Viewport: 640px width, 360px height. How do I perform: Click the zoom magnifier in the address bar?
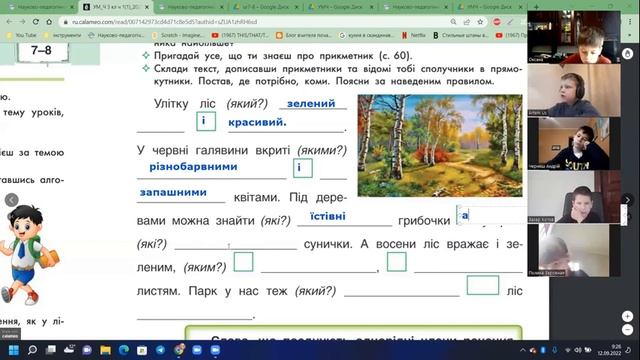click(453, 22)
